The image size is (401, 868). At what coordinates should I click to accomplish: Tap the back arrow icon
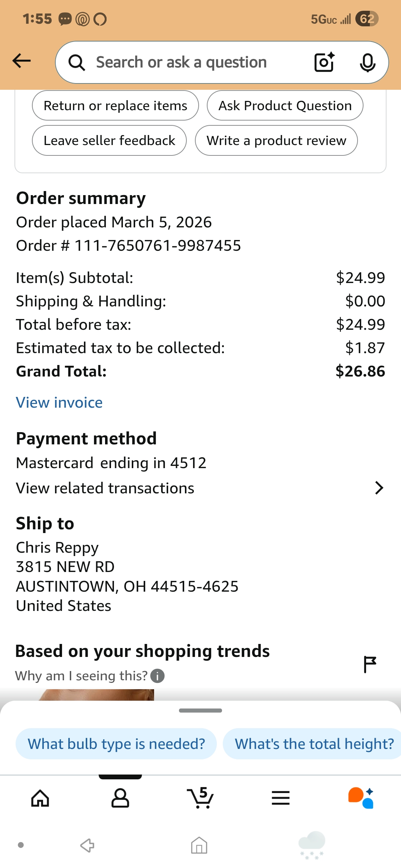coord(22,61)
